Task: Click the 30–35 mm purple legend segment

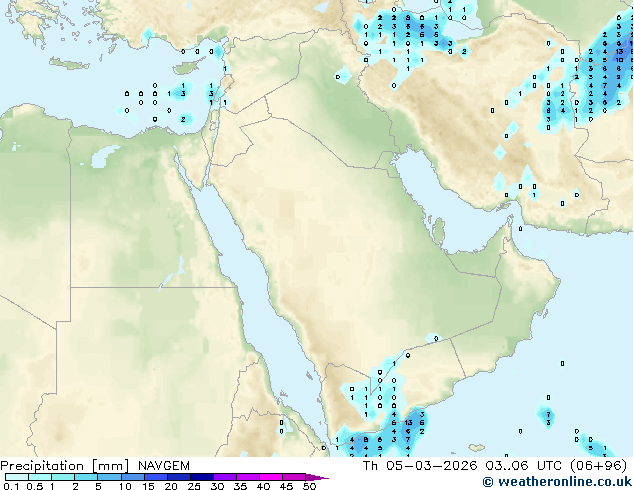Action: 224,477
